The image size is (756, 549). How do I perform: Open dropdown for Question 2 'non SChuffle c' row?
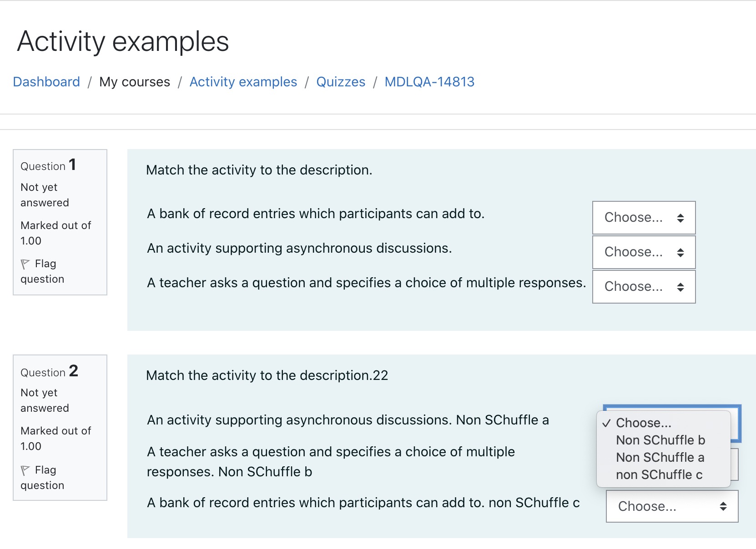pyautogui.click(x=672, y=506)
